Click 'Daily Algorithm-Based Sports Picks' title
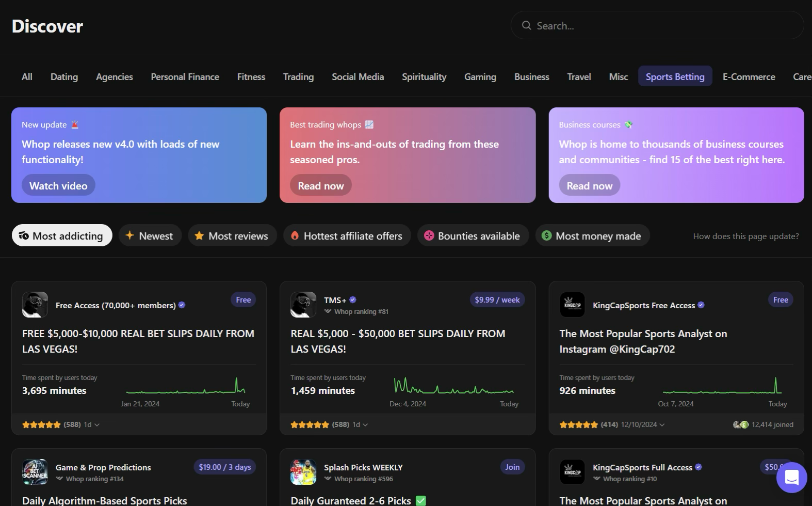This screenshot has width=812, height=506. 105,500
